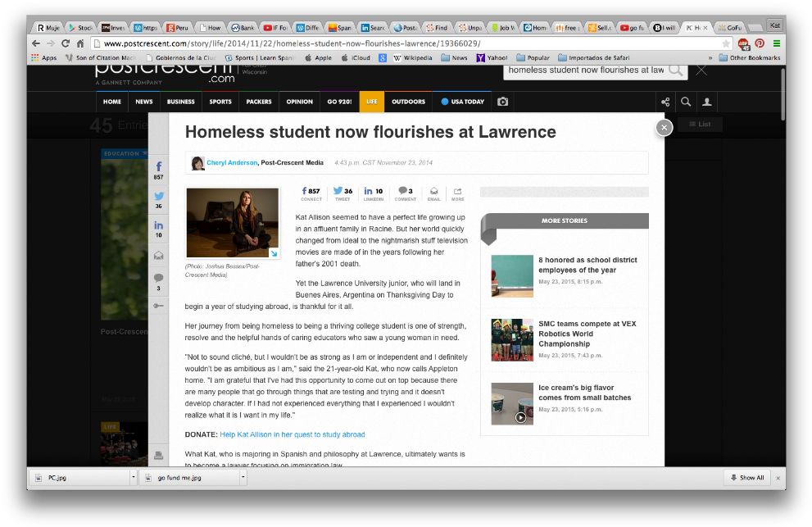Open comments via sidebar speech bubble icon
812x527 pixels.
tap(158, 279)
